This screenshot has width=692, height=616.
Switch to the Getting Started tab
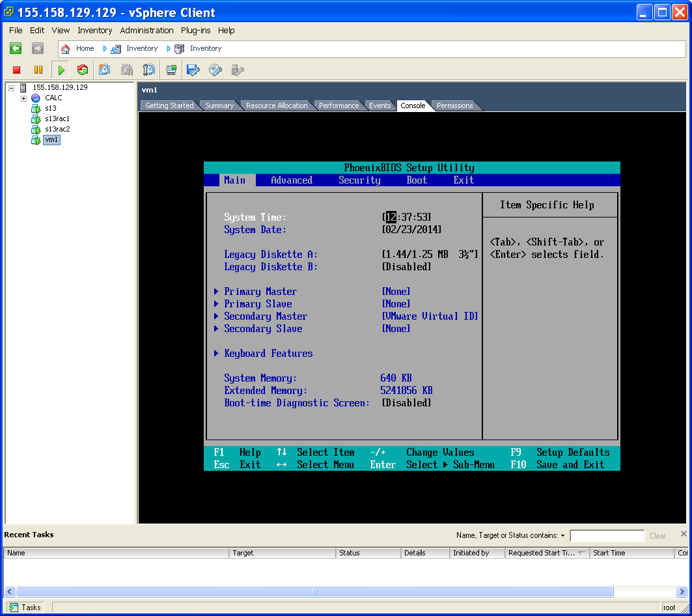[x=169, y=105]
